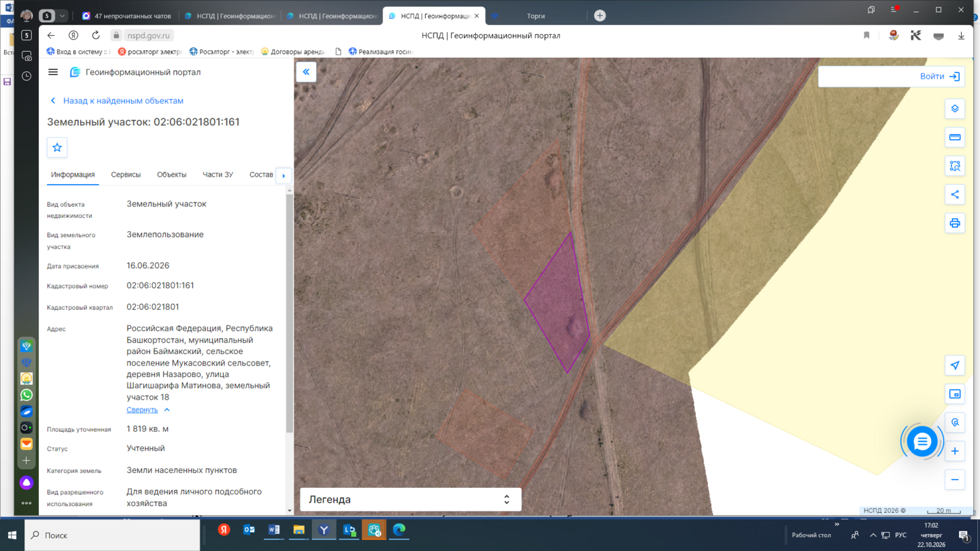The height and width of the screenshot is (551, 980).
Task: Open Word from the taskbar
Action: click(274, 530)
